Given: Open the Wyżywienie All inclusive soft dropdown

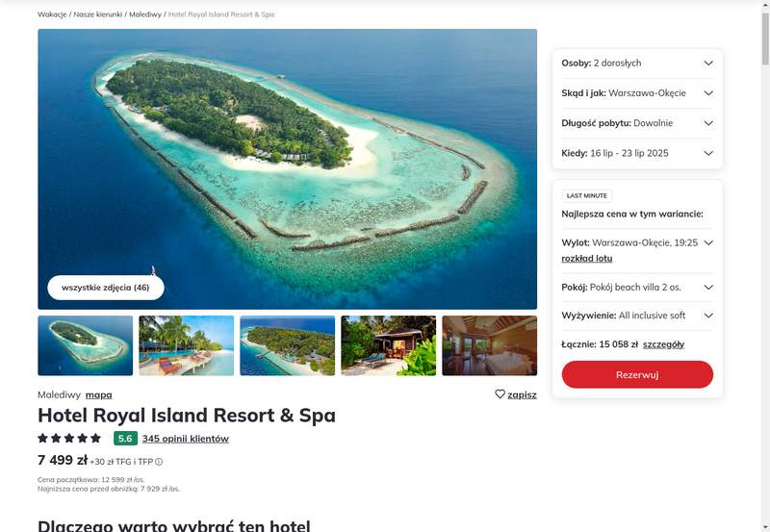Looking at the screenshot, I should coord(637,316).
